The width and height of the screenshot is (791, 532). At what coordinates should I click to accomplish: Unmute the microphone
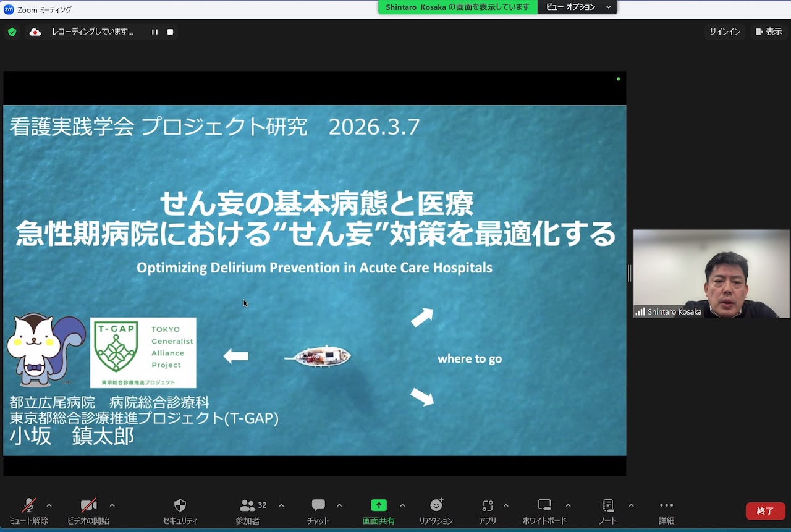tap(28, 505)
